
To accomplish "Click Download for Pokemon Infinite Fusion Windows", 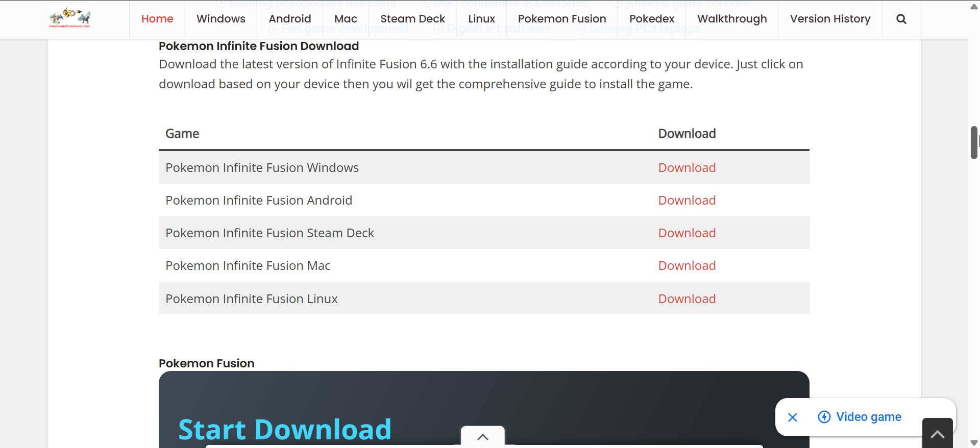I will tap(687, 168).
